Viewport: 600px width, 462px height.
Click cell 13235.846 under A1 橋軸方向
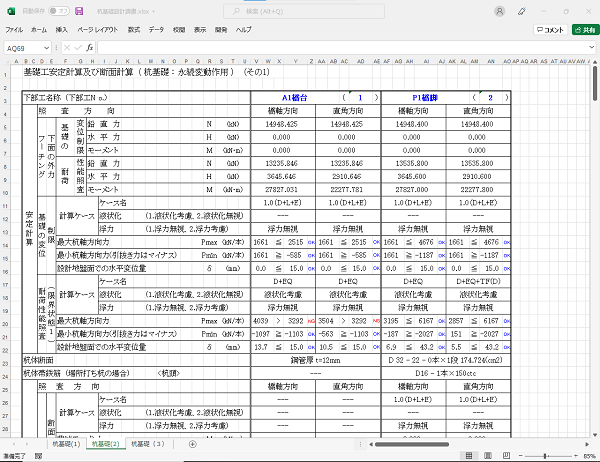[x=281, y=163]
